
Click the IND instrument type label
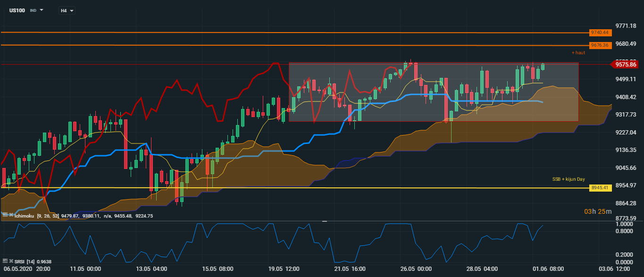click(33, 10)
